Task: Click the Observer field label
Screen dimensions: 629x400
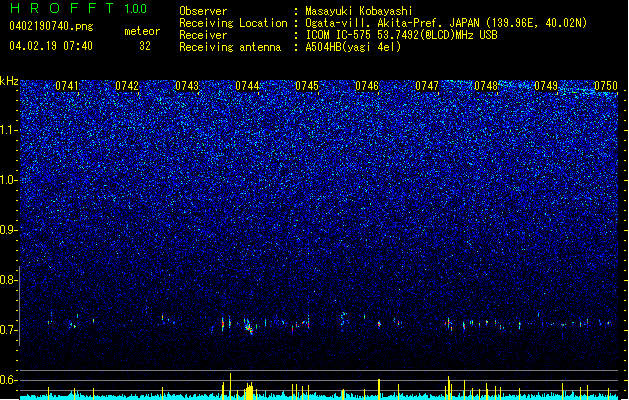Action: tap(203, 11)
